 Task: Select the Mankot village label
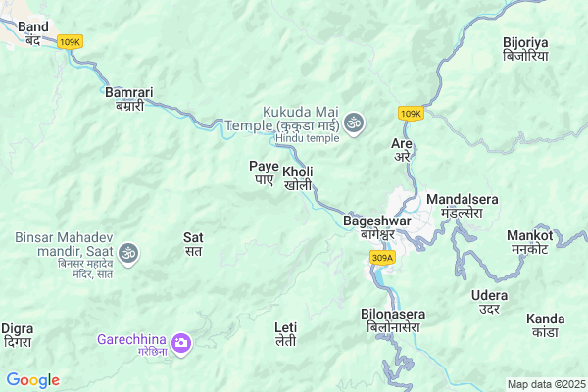tap(530, 242)
